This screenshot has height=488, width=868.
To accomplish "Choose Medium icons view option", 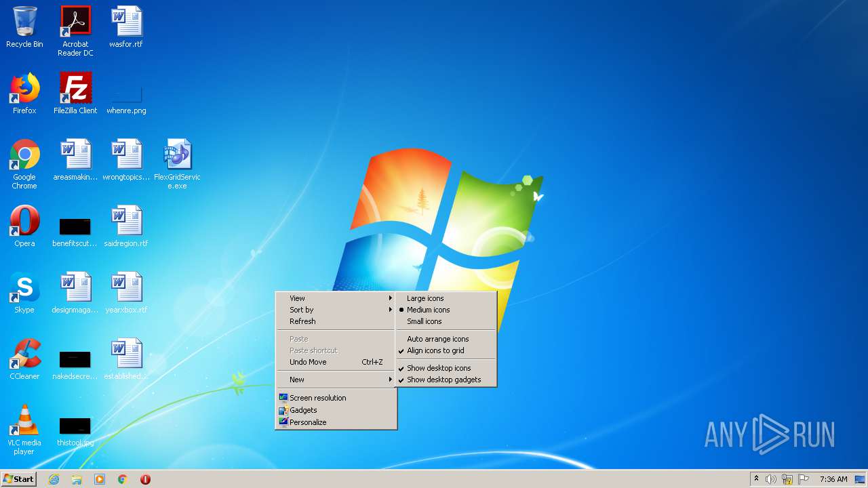I will tap(446, 310).
